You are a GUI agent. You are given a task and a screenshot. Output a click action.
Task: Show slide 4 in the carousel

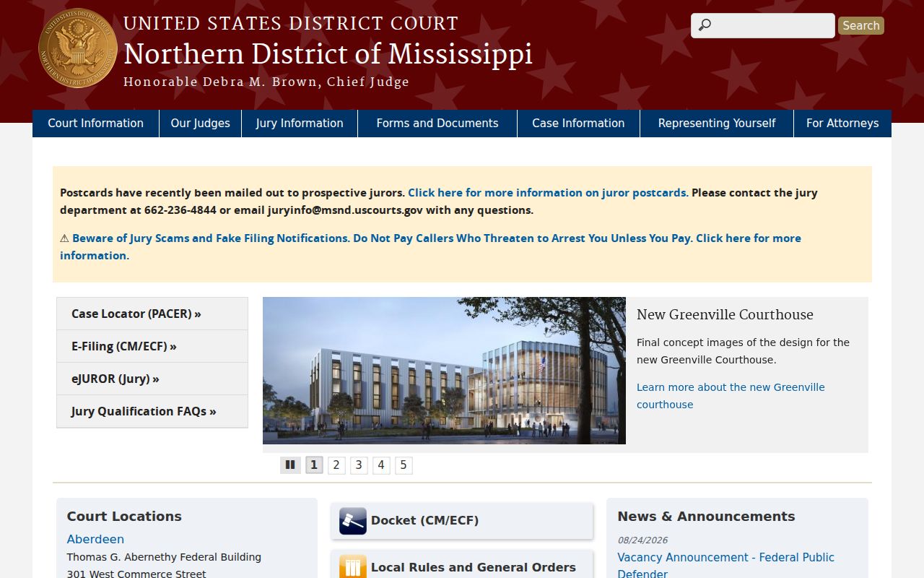click(x=381, y=465)
